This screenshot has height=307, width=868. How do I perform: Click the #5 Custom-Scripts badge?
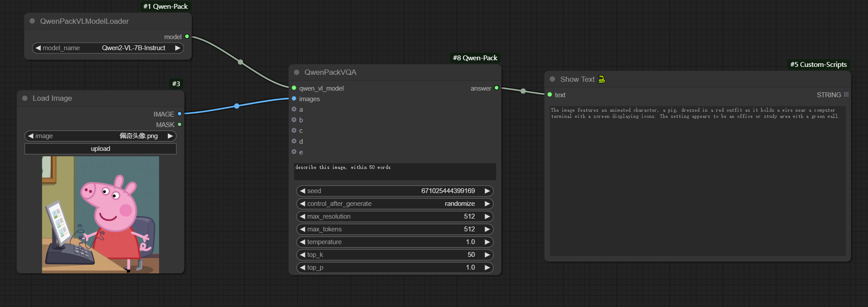pos(818,65)
